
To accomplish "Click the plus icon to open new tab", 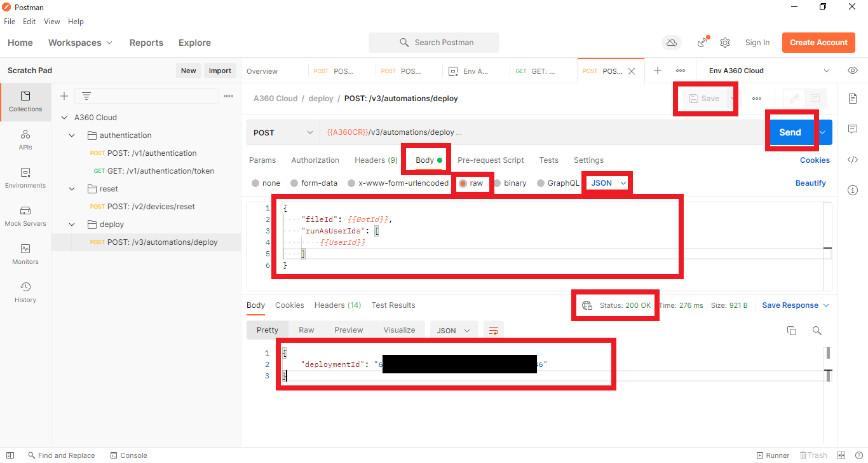I will point(658,71).
